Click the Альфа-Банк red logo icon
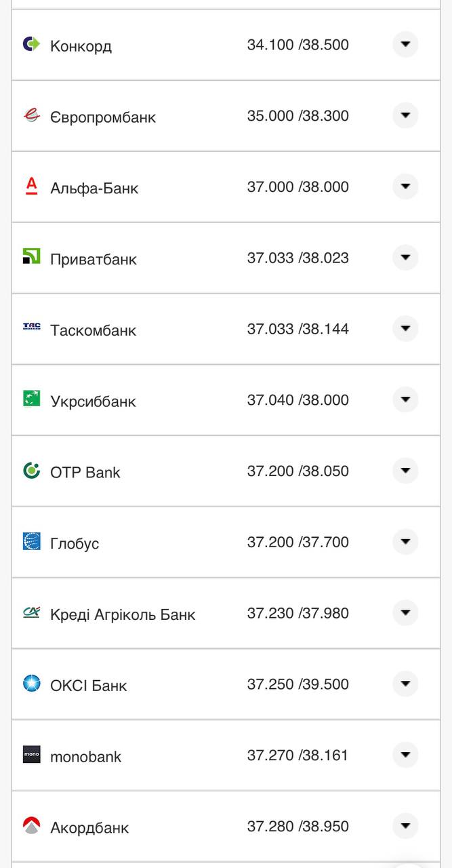 click(31, 186)
